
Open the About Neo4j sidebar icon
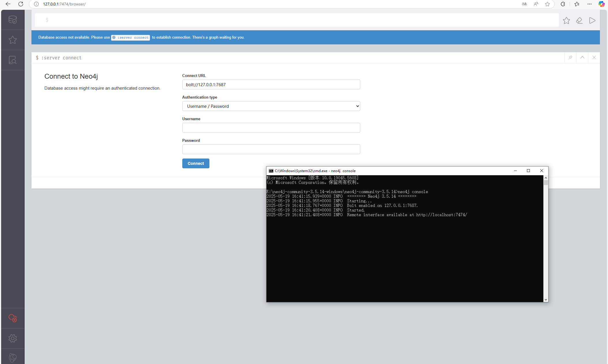[13, 358]
